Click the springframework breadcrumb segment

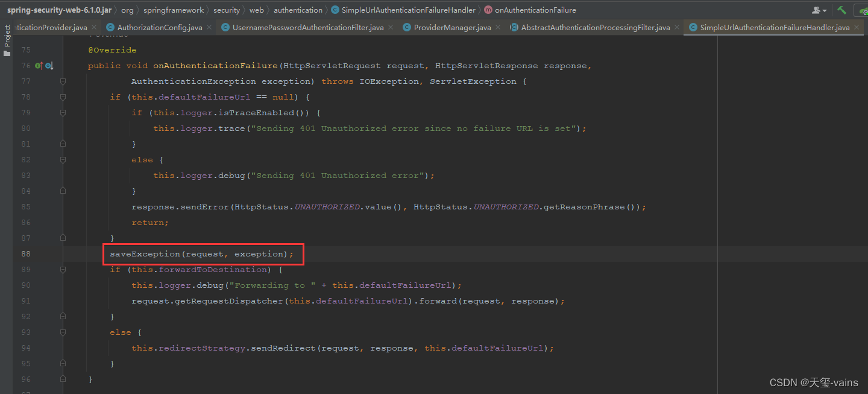click(x=174, y=10)
